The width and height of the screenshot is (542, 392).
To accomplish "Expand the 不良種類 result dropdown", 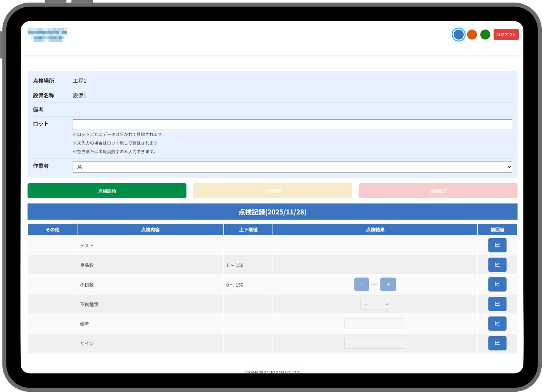I will click(x=375, y=304).
